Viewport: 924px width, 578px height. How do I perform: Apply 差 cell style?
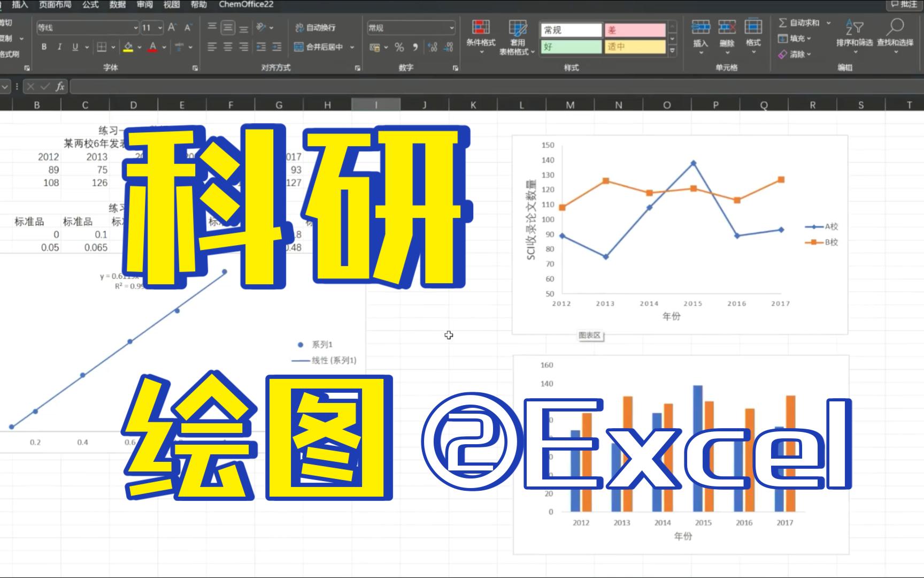pyautogui.click(x=635, y=30)
